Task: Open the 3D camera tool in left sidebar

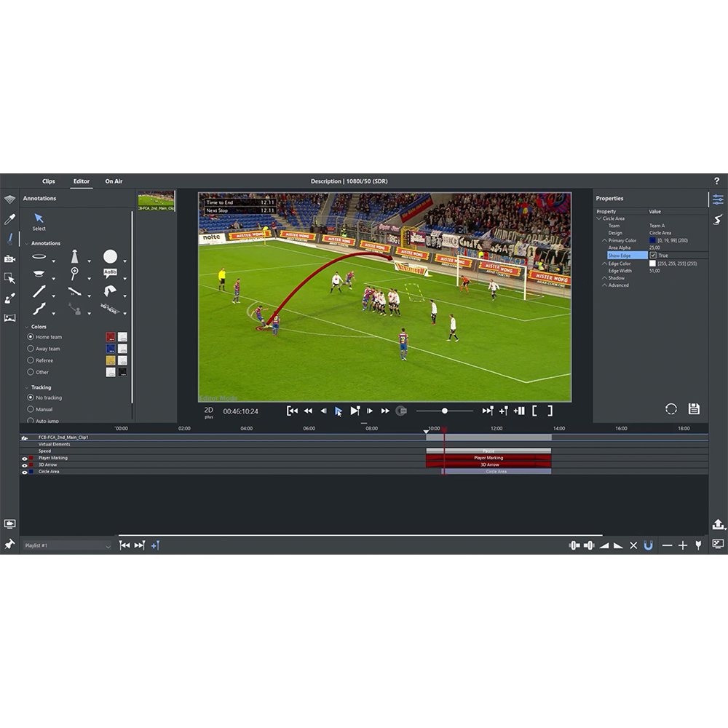Action: [x=9, y=258]
